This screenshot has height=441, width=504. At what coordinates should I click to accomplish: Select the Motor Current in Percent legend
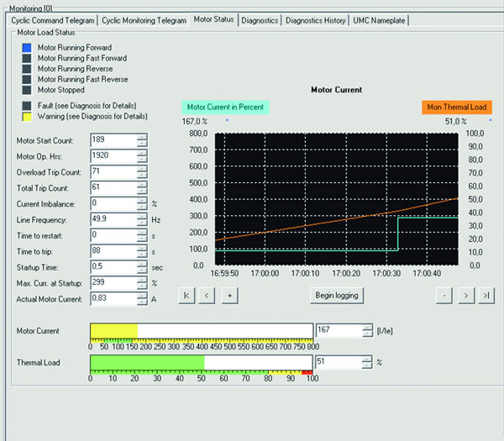pos(223,108)
